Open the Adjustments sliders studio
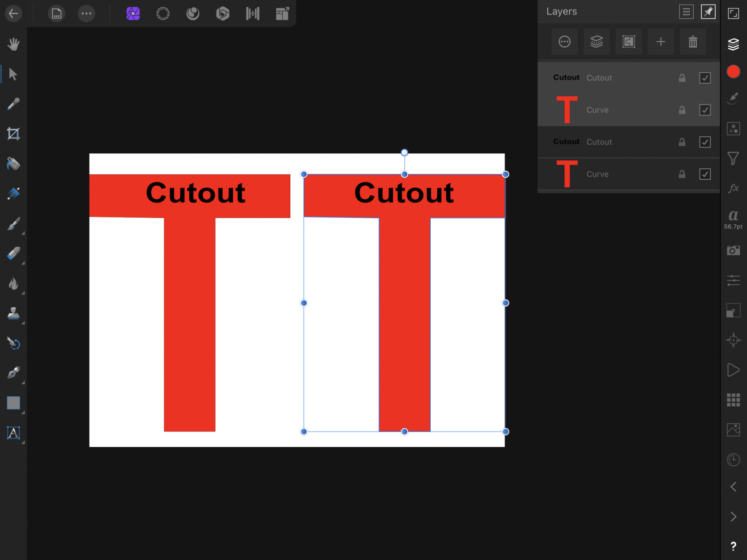The width and height of the screenshot is (747, 560). (x=734, y=280)
